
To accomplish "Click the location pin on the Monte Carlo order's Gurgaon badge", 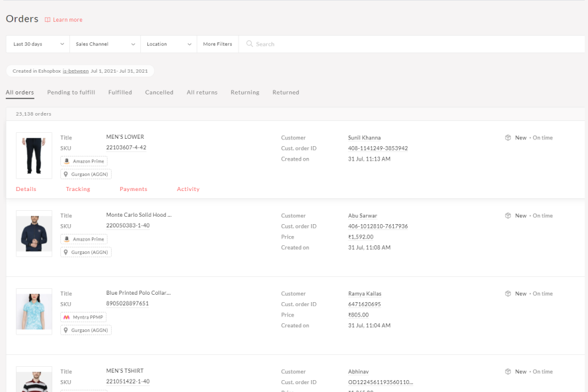I will [x=66, y=252].
